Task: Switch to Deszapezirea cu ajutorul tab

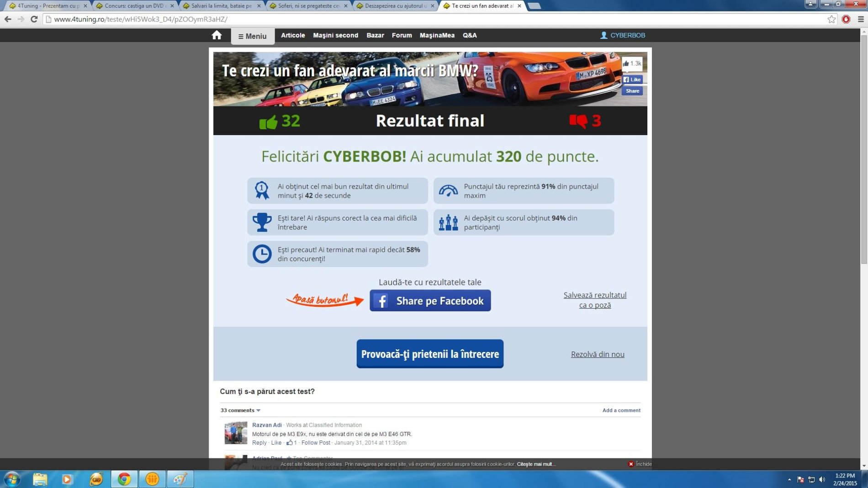Action: click(395, 6)
